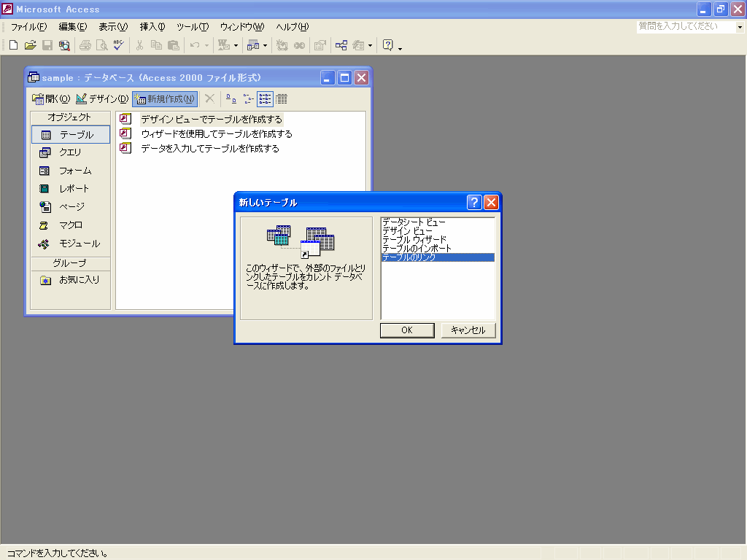This screenshot has width=747, height=560.
Task: Collapse the オブジェクト header
Action: [71, 117]
